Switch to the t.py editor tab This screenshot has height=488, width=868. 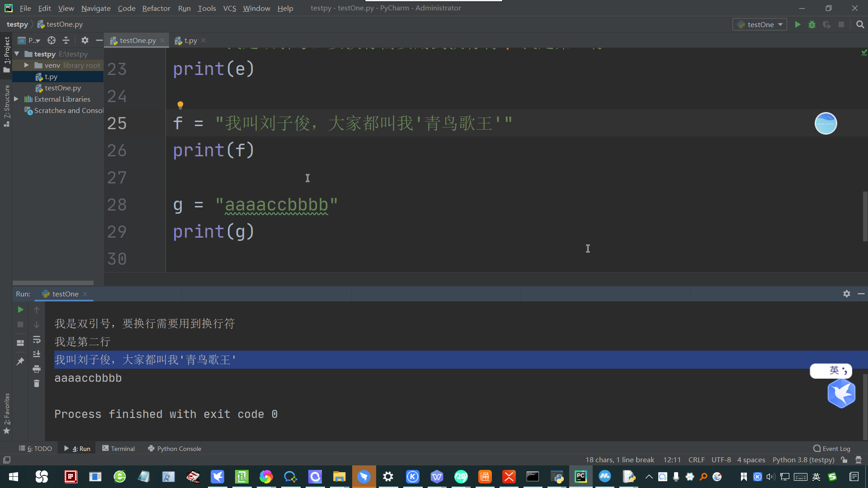tap(190, 40)
